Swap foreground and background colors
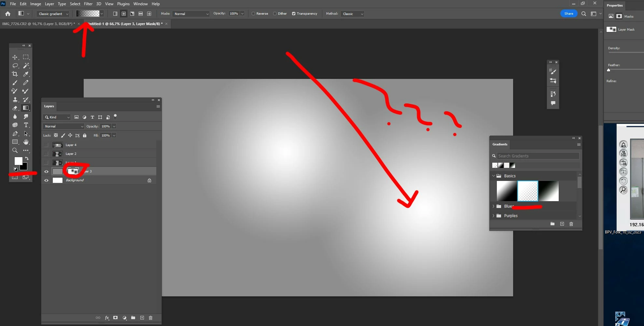 click(27, 158)
